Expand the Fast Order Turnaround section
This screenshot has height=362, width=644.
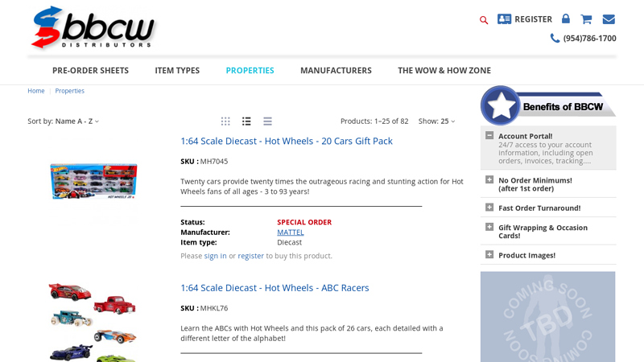489,208
